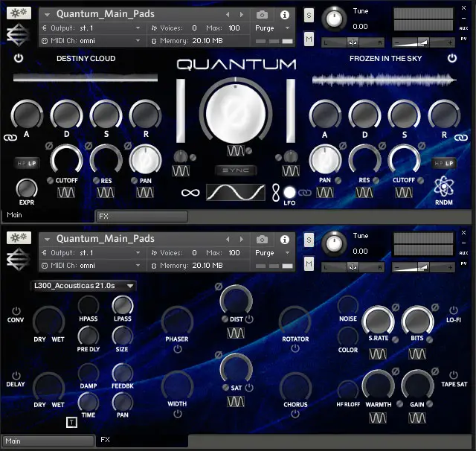Enable the LO-FI power button
The height and width of the screenshot is (451, 476).
point(454,310)
